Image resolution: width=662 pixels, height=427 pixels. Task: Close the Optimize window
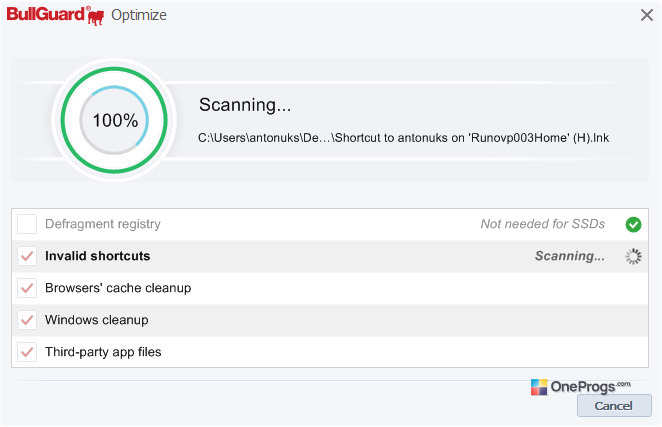[646, 15]
